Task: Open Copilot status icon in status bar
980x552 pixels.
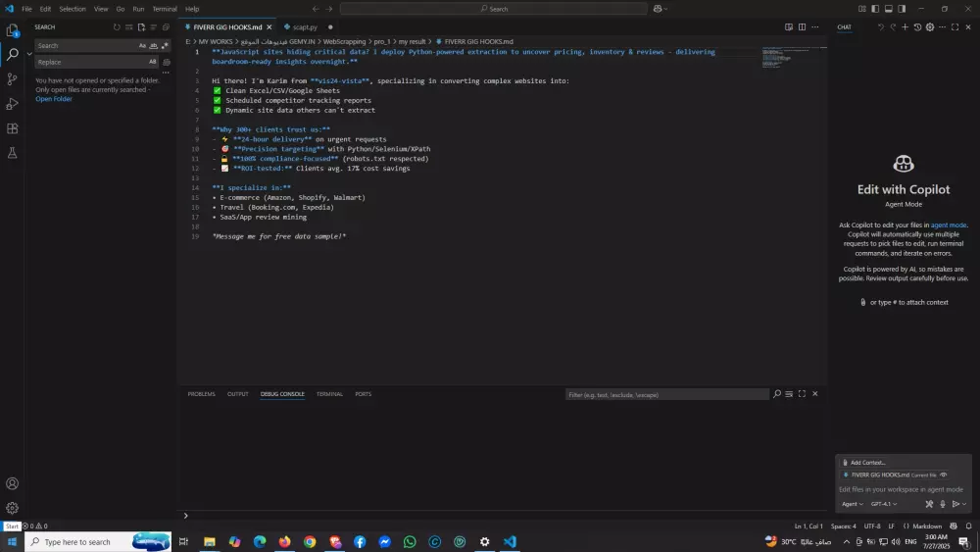Action: [x=954, y=526]
